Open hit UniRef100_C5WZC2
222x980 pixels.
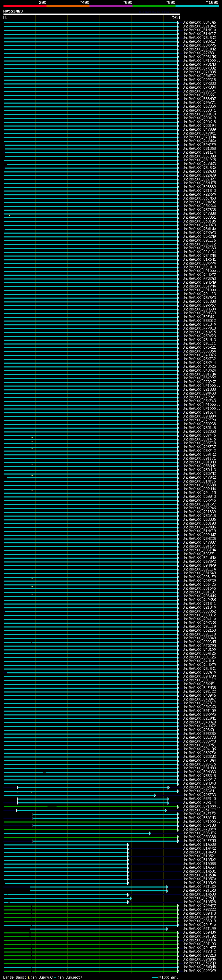click(199, 76)
